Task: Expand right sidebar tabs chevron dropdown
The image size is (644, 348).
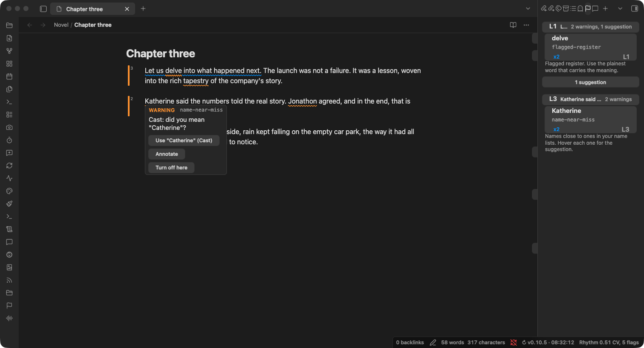Action: coord(620,8)
